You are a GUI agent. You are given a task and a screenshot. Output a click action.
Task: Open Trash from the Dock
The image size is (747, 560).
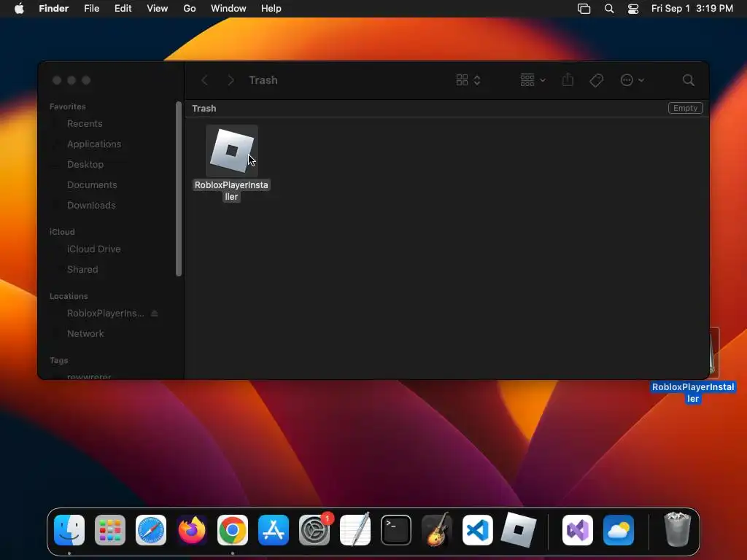pos(677,529)
